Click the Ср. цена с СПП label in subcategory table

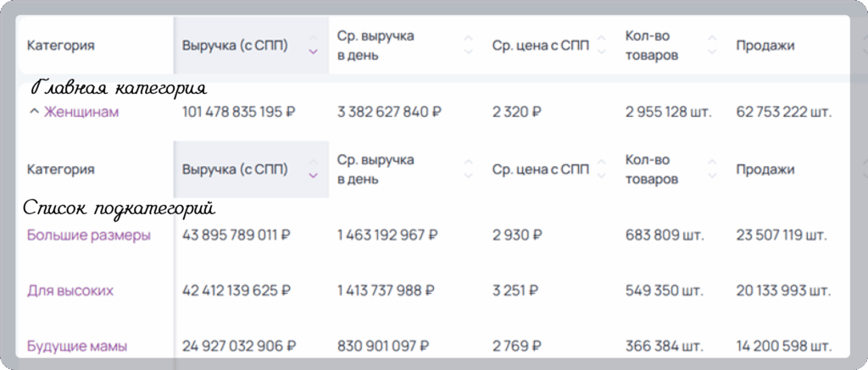point(541,170)
